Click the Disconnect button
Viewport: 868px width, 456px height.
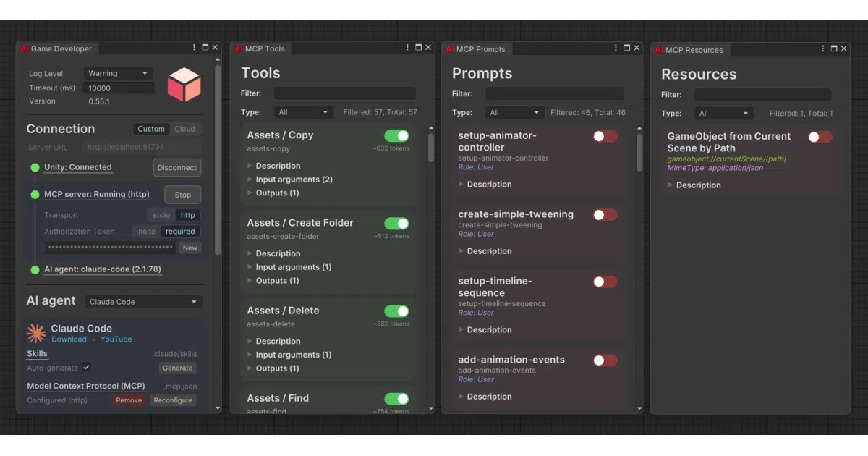pyautogui.click(x=177, y=167)
